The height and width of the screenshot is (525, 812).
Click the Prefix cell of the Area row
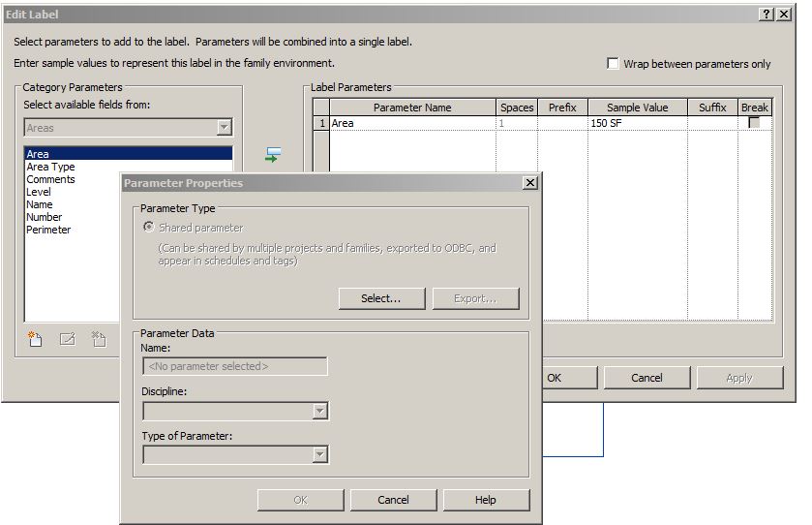click(563, 123)
